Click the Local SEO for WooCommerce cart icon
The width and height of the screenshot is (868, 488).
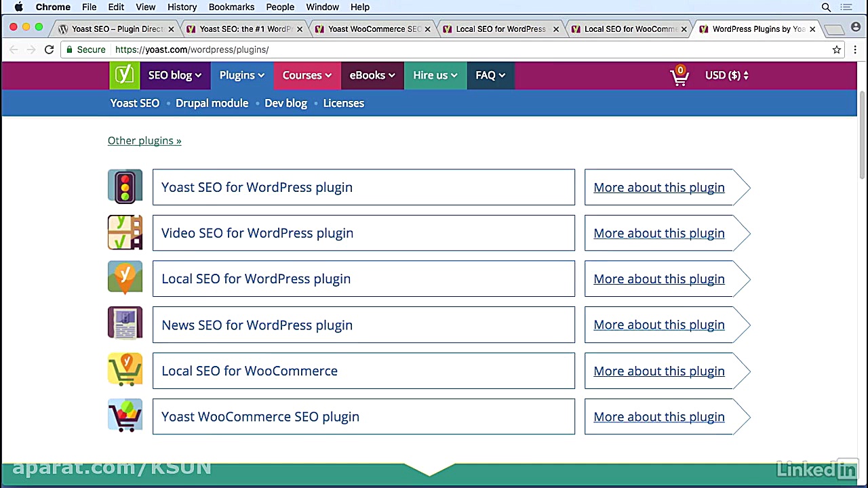(x=125, y=370)
